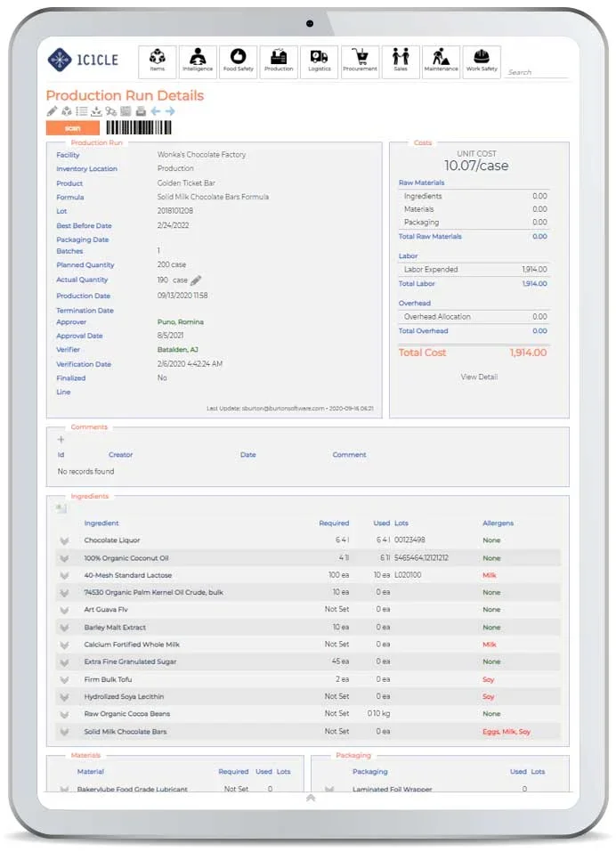This screenshot has height=852, width=616.
Task: Click the pencil edit icon under the title
Action: click(x=52, y=111)
